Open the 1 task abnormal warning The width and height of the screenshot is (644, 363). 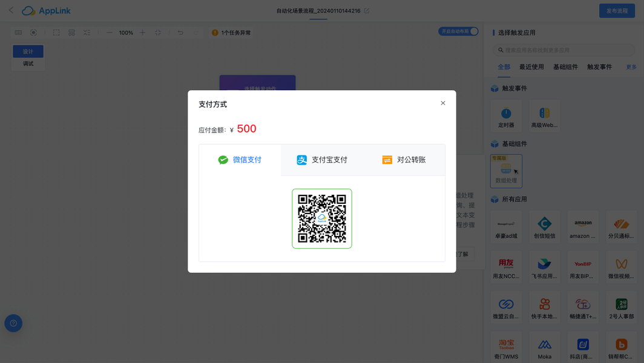point(231,33)
